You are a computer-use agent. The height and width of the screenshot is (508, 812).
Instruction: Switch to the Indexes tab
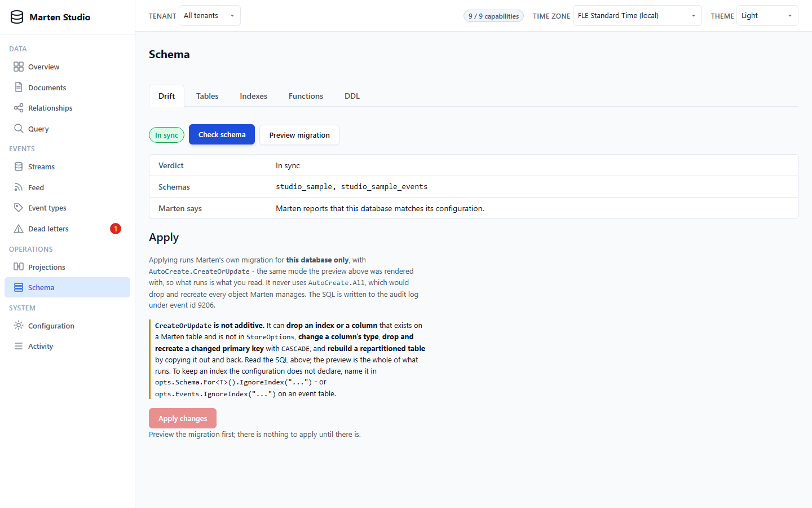tap(254, 96)
